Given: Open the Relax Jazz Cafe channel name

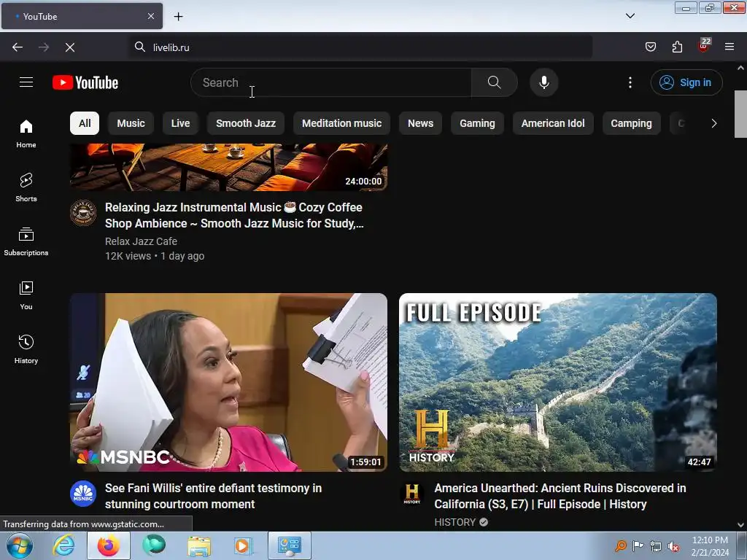Looking at the screenshot, I should point(141,241).
